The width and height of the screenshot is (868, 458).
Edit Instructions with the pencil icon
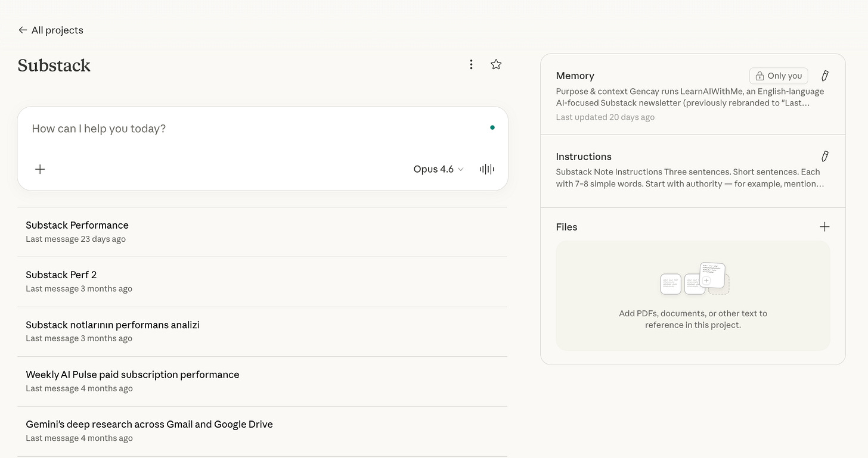point(825,156)
